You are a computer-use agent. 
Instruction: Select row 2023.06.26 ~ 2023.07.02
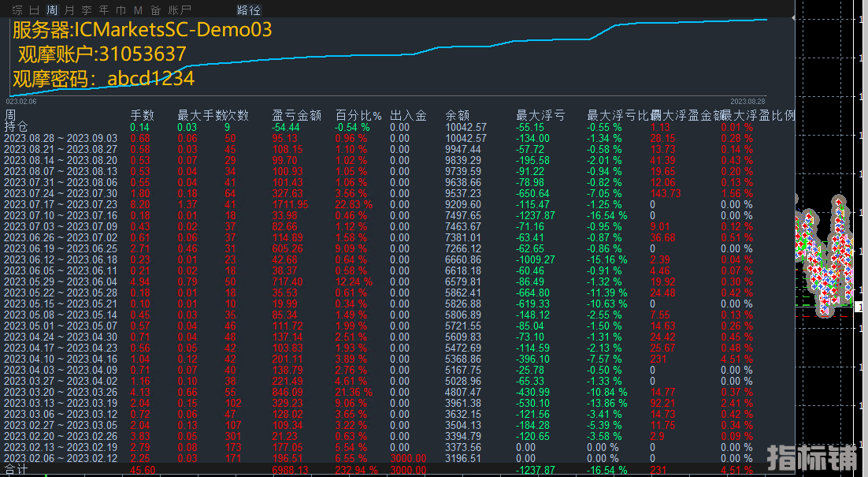coord(61,237)
